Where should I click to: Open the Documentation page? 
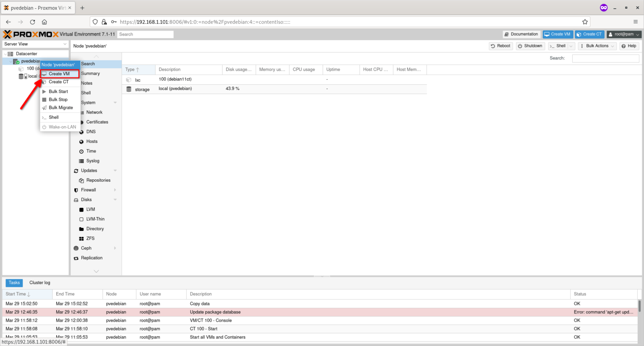tap(521, 34)
